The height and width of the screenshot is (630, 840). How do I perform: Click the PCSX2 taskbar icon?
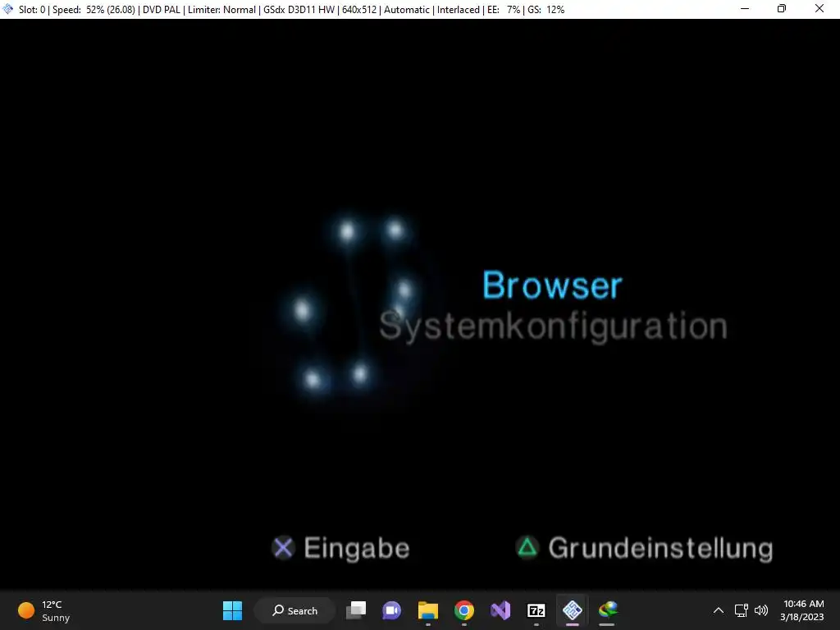[572, 610]
